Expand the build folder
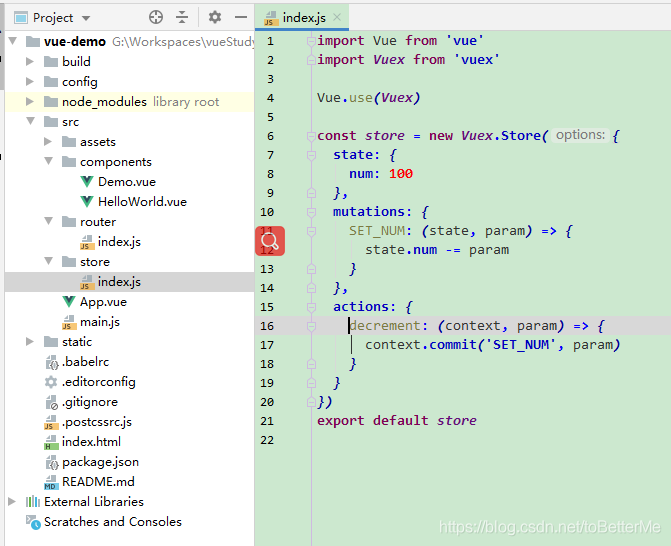Screen dimensions: 671x546 (x=30, y=61)
